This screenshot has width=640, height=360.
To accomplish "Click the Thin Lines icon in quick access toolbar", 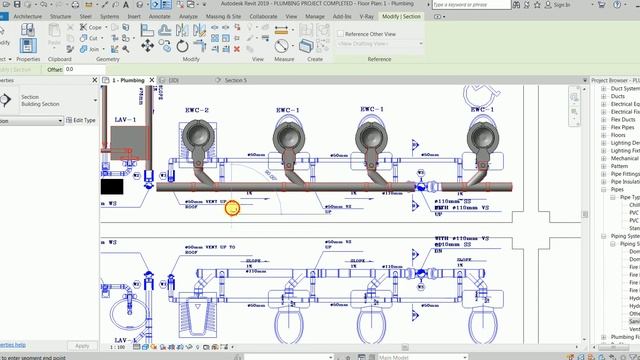I will pyautogui.click(x=167, y=5).
